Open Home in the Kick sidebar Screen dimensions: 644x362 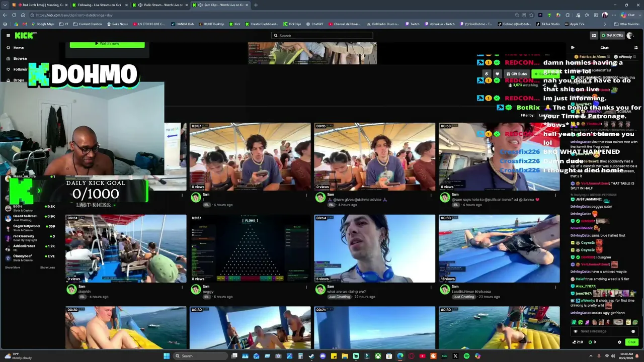[19, 48]
